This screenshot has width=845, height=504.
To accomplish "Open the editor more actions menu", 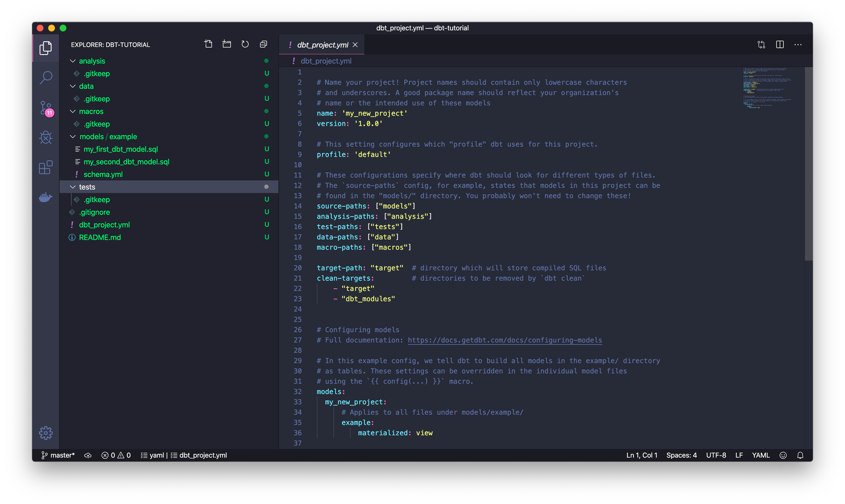I will click(798, 44).
